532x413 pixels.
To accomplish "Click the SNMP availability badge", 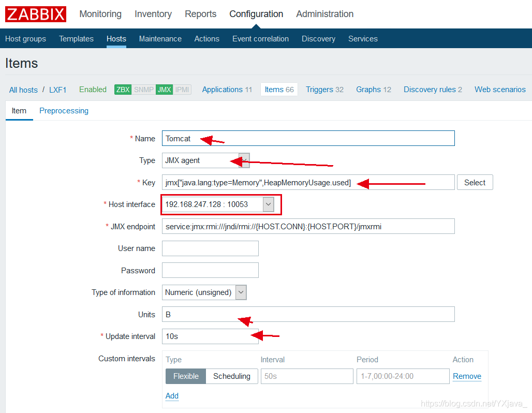I will pyautogui.click(x=143, y=90).
